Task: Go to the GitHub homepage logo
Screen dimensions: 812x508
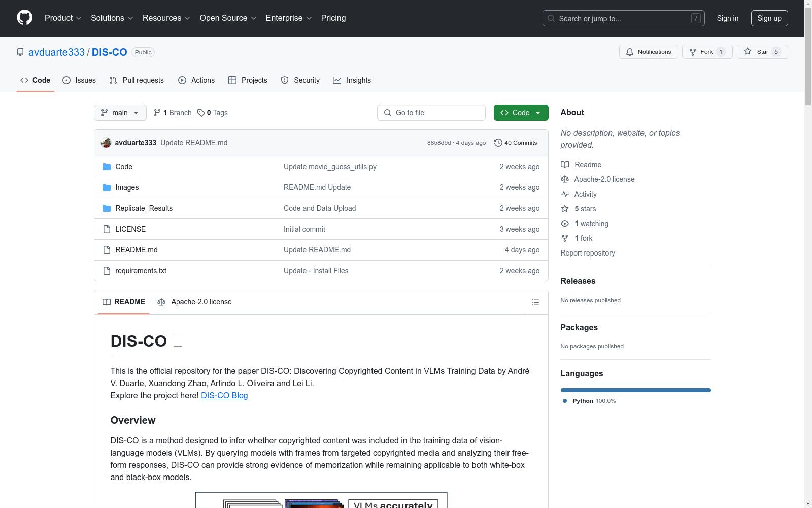Action: coord(24,18)
